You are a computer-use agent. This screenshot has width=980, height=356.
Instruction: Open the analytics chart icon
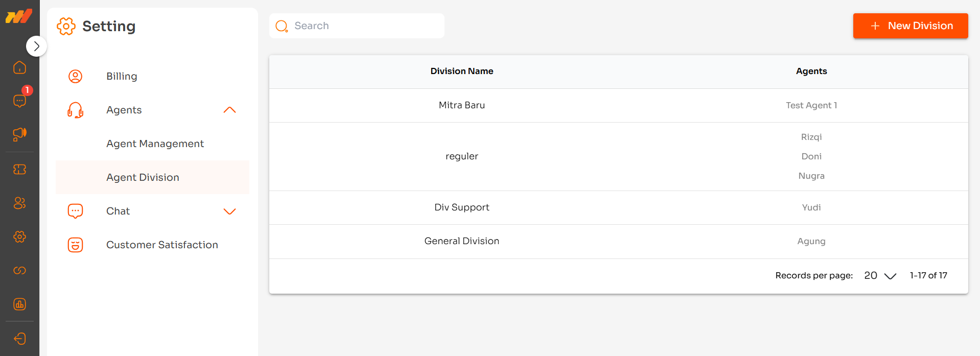click(19, 304)
